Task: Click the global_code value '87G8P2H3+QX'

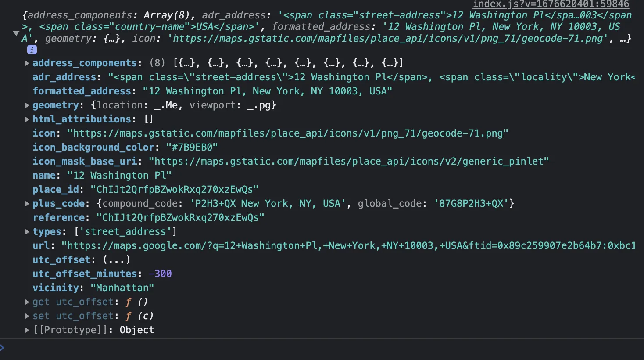Action: [471, 204]
